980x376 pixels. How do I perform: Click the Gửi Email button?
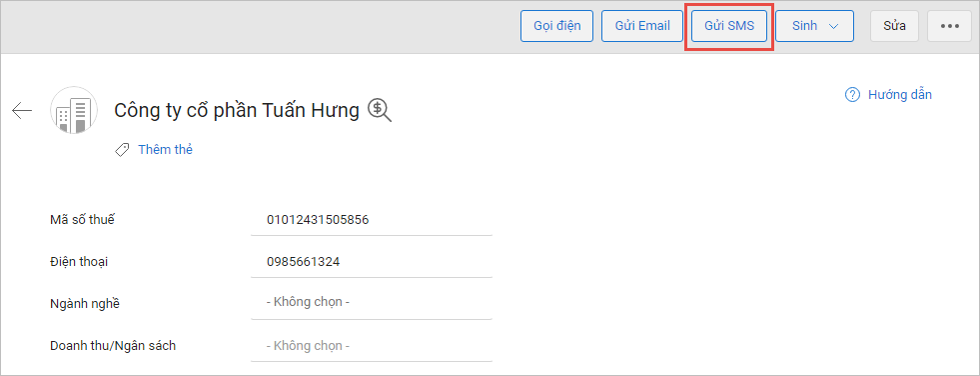click(642, 26)
